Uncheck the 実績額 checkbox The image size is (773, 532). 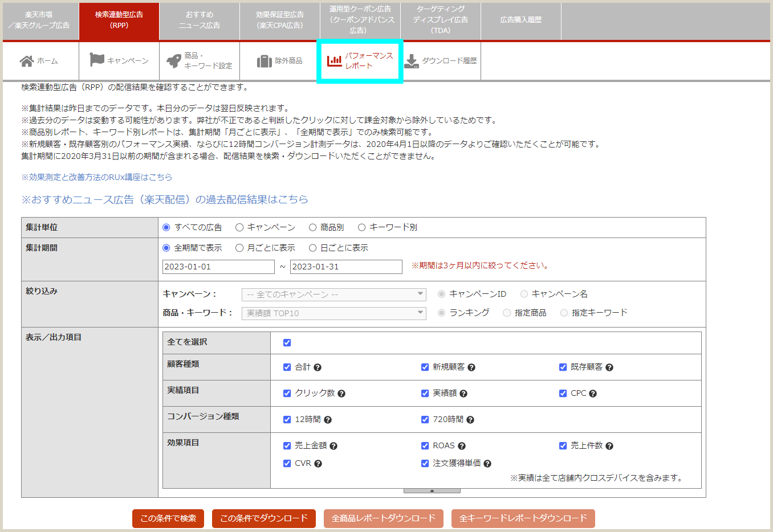click(425, 394)
